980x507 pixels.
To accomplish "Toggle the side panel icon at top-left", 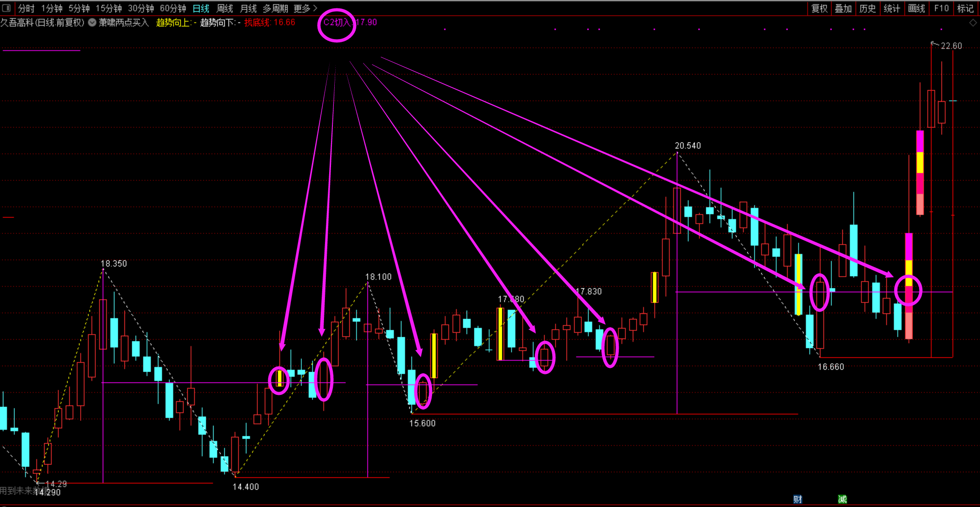I will pos(7,8).
